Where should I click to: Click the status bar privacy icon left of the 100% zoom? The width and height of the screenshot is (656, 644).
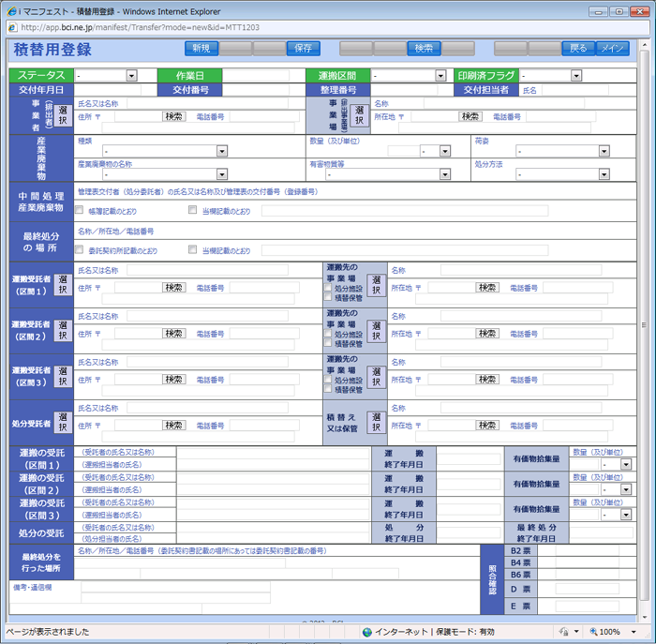[564, 632]
